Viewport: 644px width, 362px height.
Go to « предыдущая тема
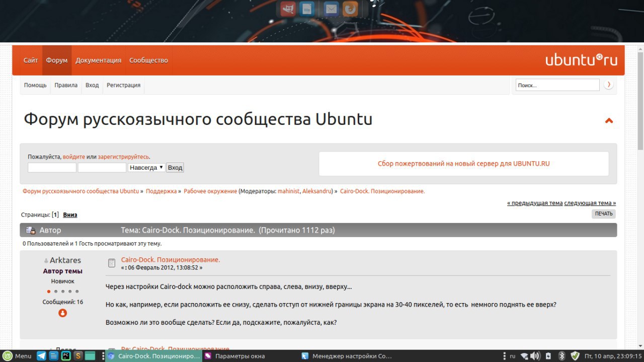click(535, 203)
